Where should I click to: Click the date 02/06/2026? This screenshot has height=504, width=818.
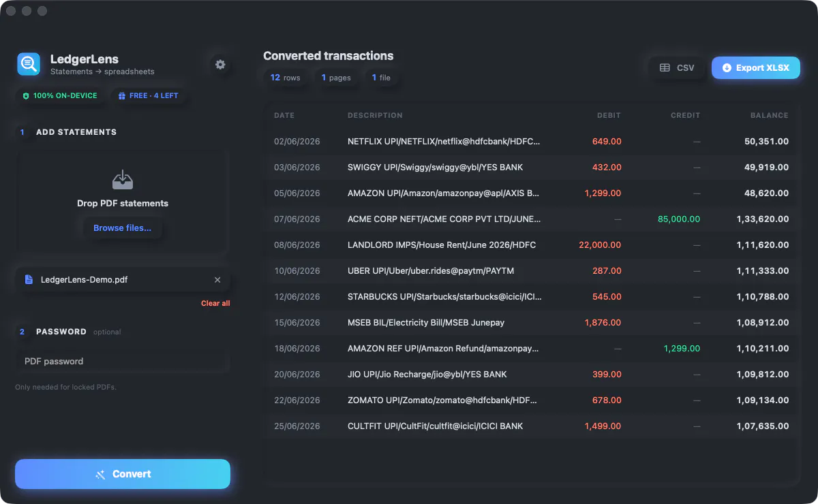click(297, 142)
